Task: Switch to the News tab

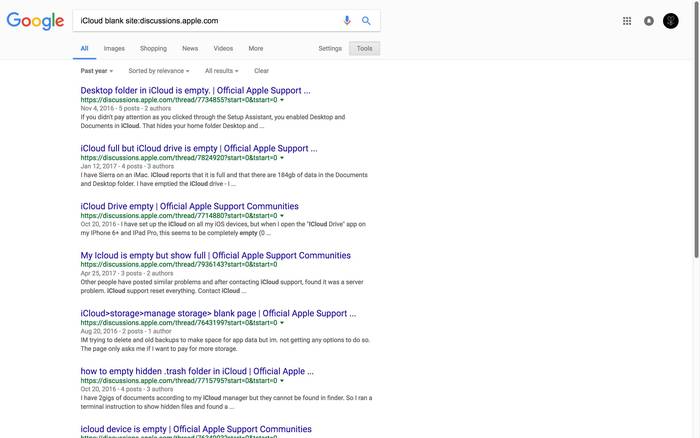Action: (190, 48)
